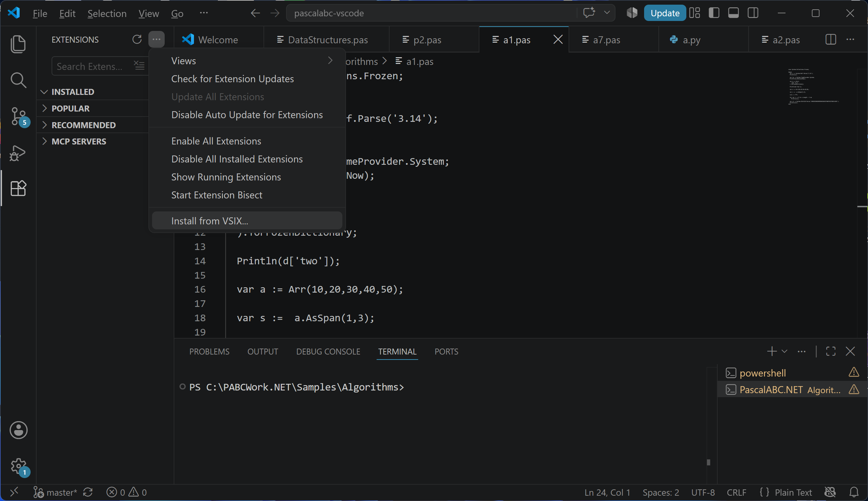Toggle the bottom Panel visibility
868x501 pixels.
(734, 13)
